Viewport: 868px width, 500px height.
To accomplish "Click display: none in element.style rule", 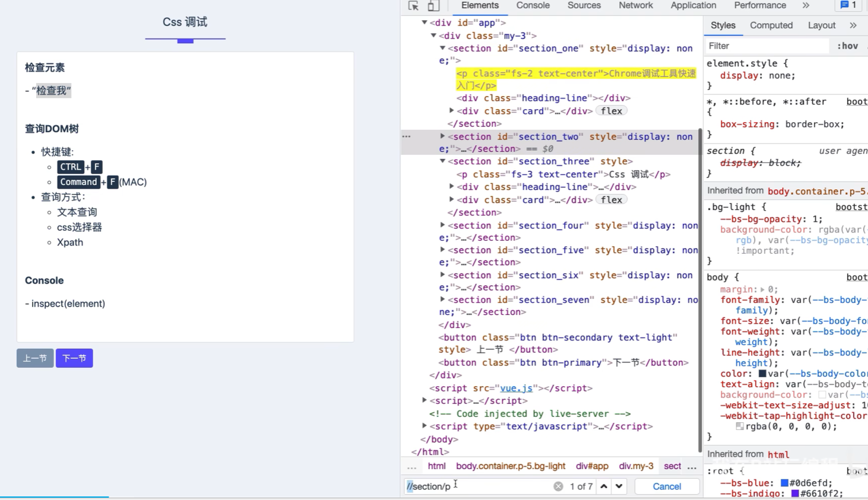I will [757, 76].
